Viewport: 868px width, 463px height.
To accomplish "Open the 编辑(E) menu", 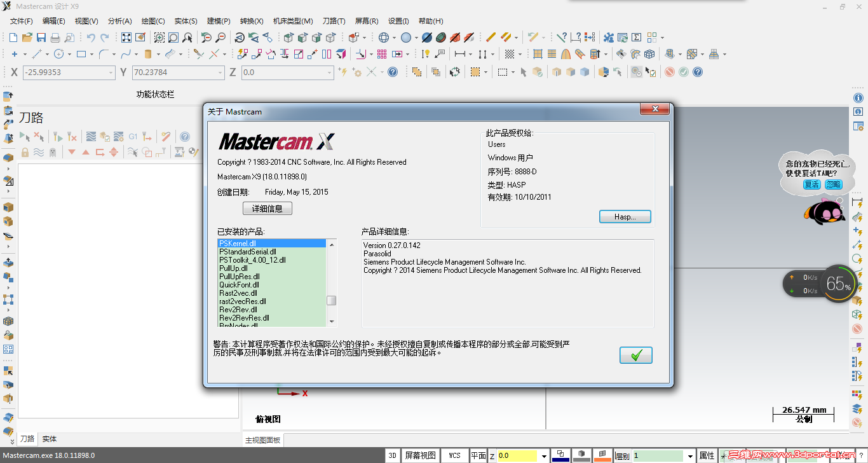I will [x=54, y=21].
